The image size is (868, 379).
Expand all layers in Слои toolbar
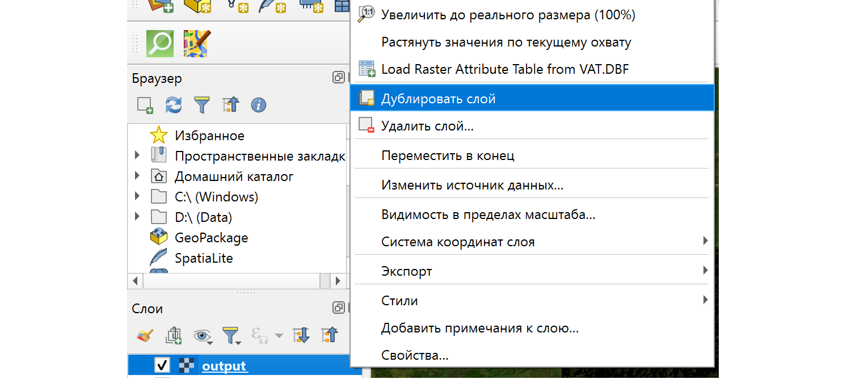coord(301,336)
